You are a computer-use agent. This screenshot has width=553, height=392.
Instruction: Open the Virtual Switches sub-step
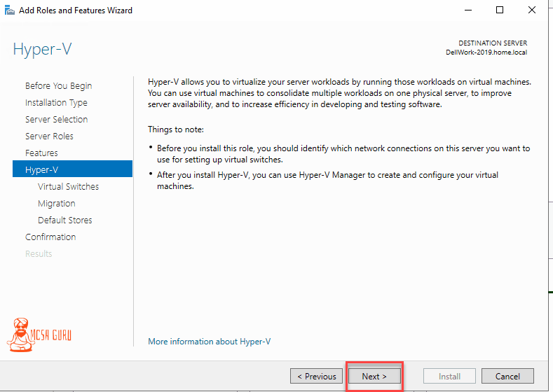click(x=69, y=187)
